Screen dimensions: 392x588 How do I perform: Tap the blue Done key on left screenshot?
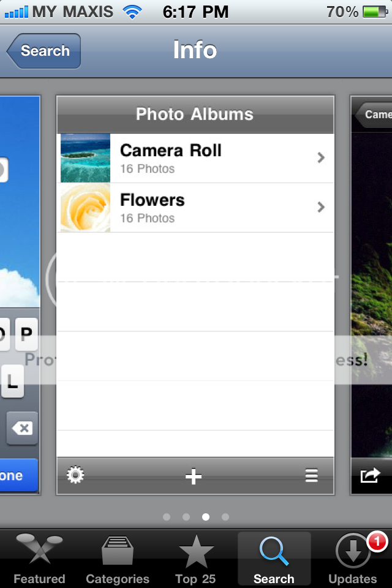pos(18,475)
